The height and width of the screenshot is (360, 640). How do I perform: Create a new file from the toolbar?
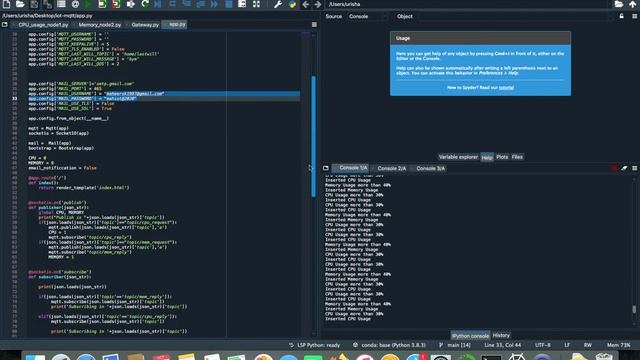click(x=6, y=4)
